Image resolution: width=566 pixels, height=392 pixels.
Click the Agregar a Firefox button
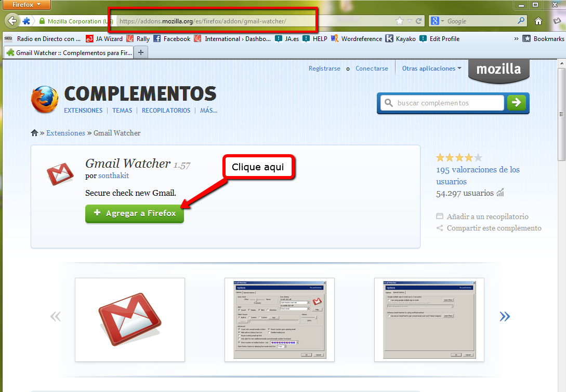point(135,213)
